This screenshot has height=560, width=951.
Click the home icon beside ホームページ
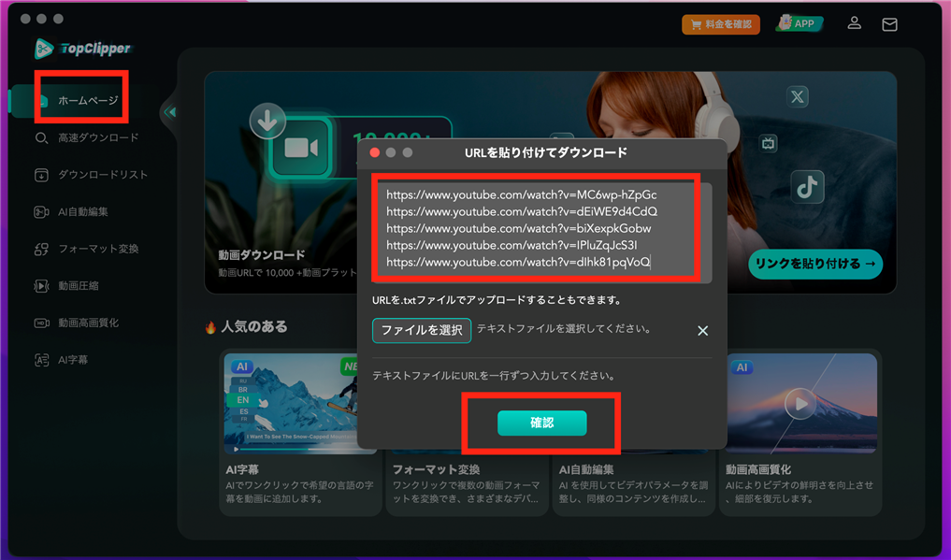(42, 100)
